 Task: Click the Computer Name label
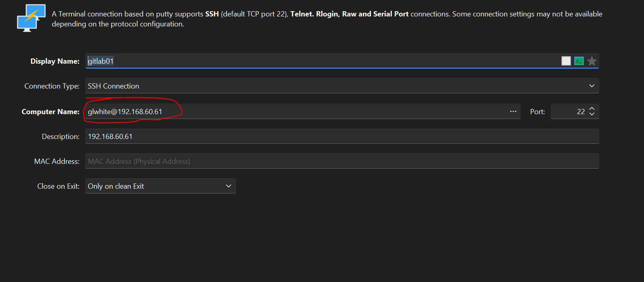(51, 112)
